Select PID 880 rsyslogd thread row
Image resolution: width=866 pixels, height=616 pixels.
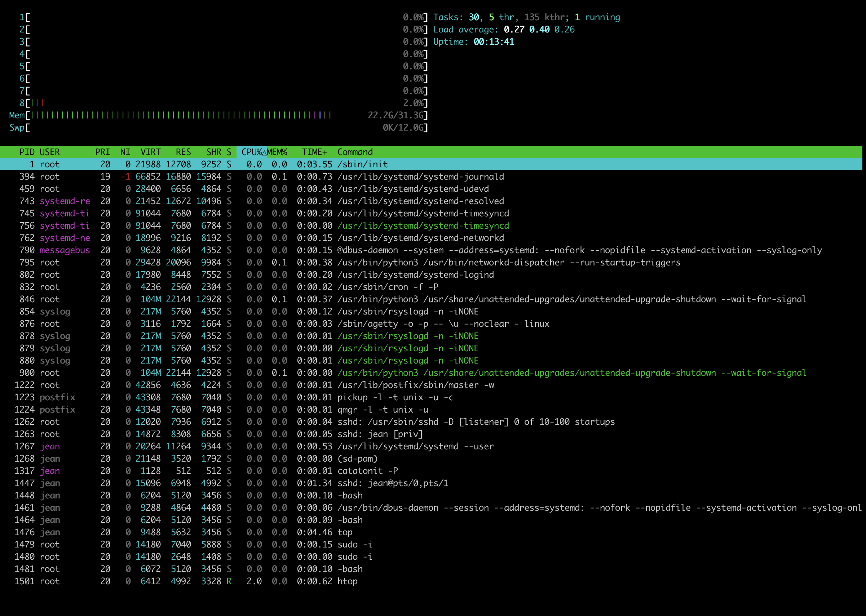point(431,360)
